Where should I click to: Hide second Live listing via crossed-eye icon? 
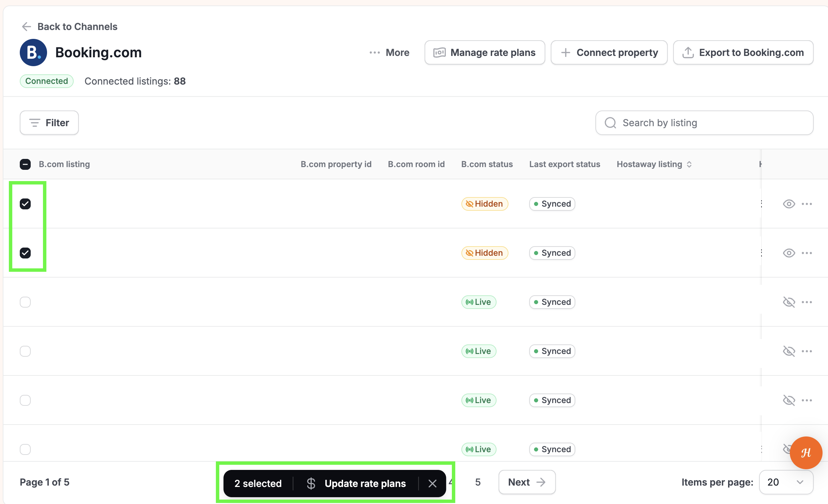[789, 351]
